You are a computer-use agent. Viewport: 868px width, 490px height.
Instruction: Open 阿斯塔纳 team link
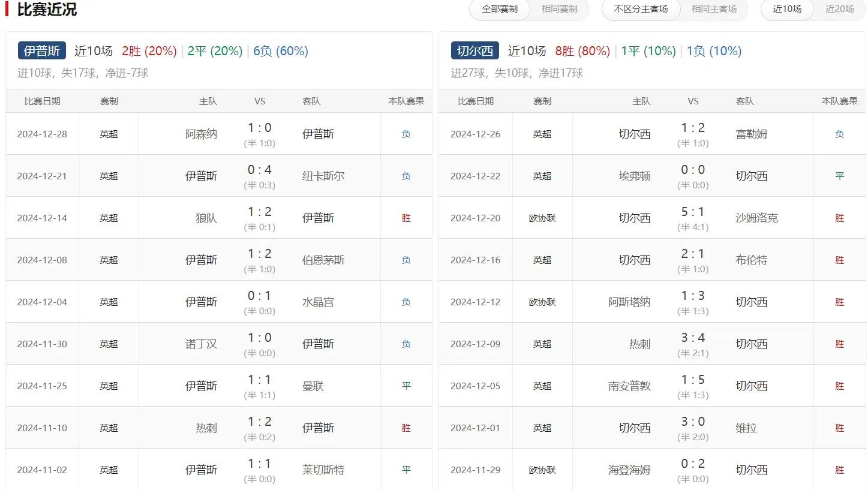pos(629,302)
